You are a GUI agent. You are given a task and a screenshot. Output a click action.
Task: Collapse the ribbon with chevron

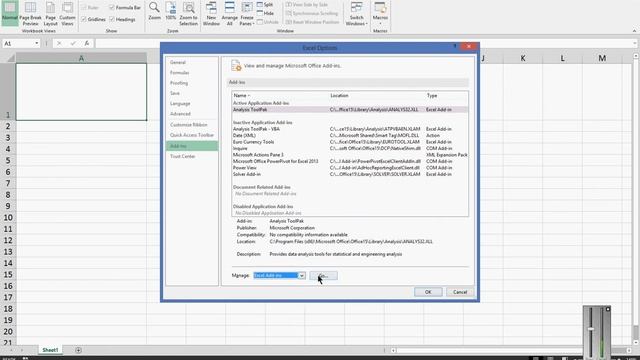point(634,31)
